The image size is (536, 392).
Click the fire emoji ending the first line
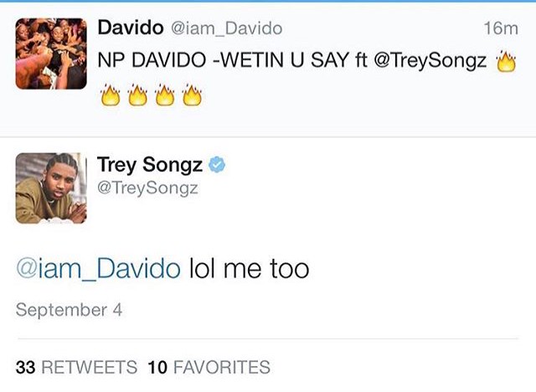506,62
